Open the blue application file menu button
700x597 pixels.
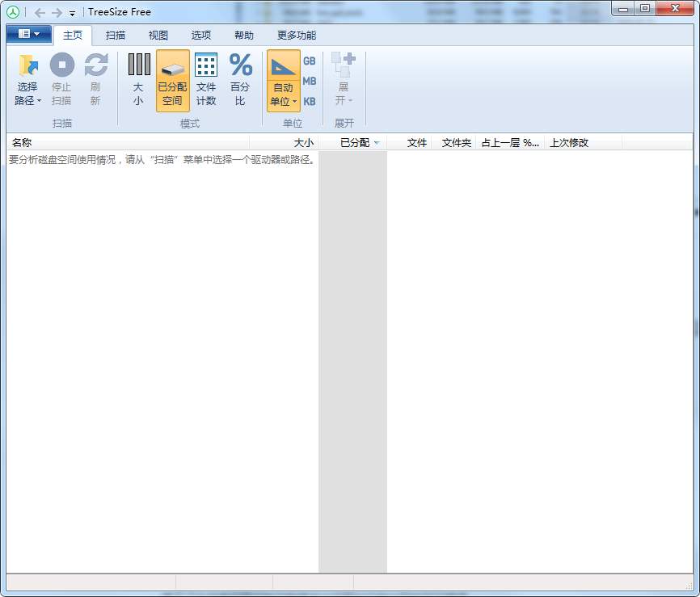[29, 34]
